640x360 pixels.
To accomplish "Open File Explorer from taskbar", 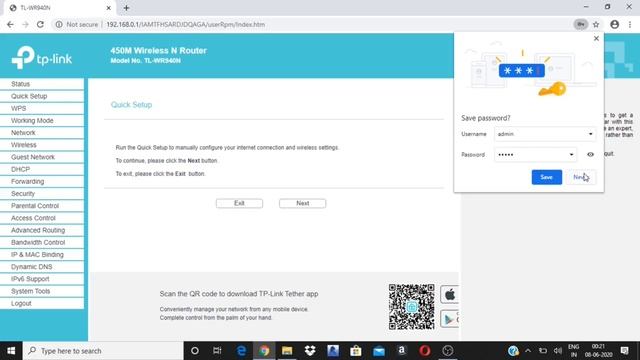I will [x=287, y=351].
